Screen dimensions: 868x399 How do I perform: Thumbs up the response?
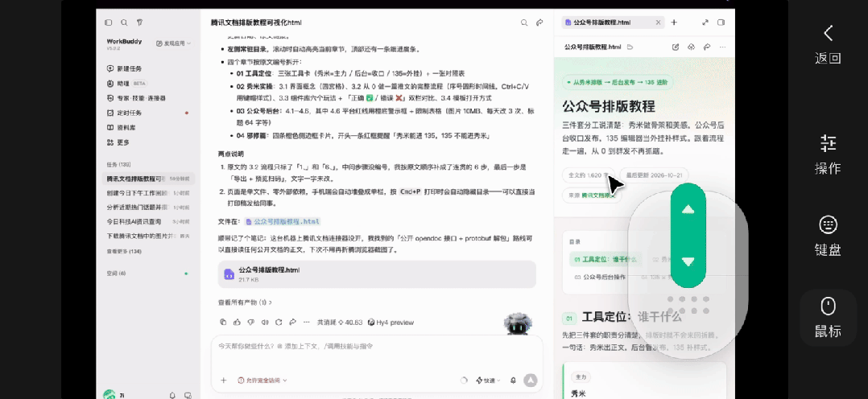237,322
